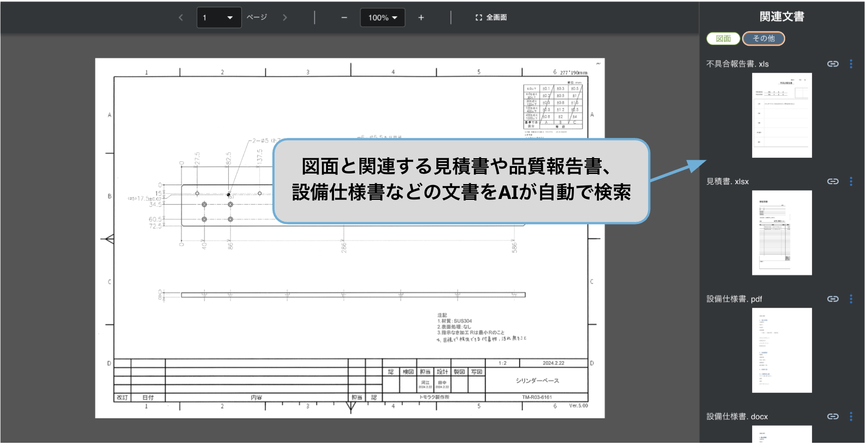The height and width of the screenshot is (447, 868).
Task: Click the トモラク製作所 company name
Action: click(434, 397)
